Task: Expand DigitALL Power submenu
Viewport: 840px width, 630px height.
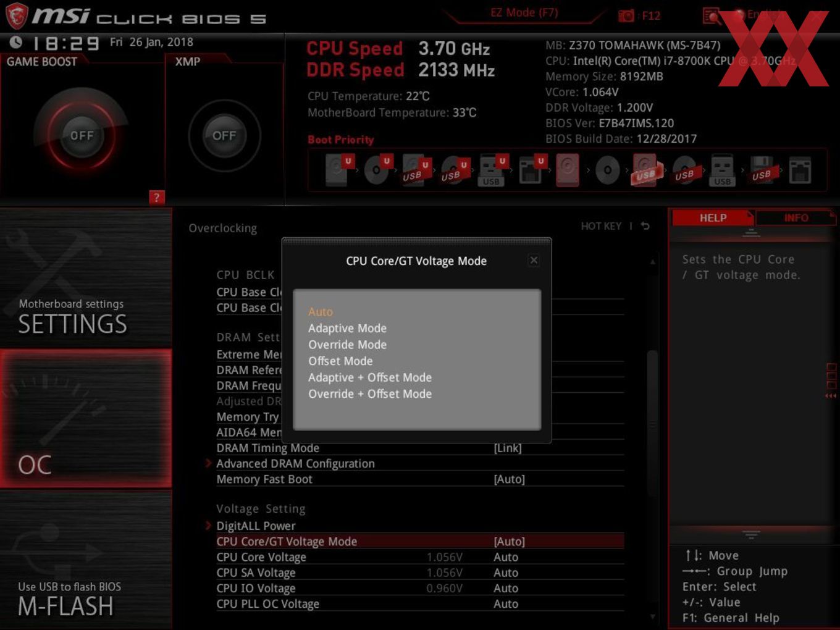Action: click(x=256, y=526)
